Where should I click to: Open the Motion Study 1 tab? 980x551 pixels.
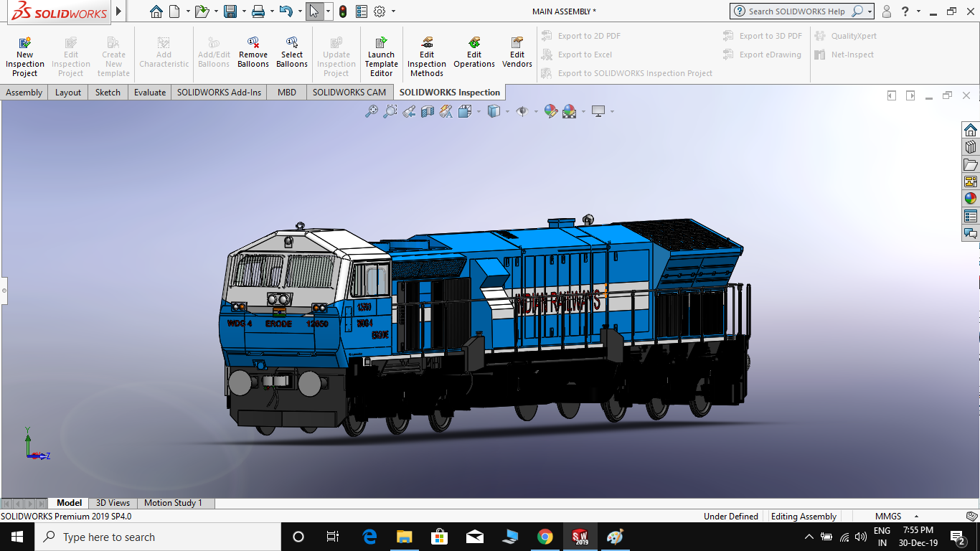(x=173, y=503)
